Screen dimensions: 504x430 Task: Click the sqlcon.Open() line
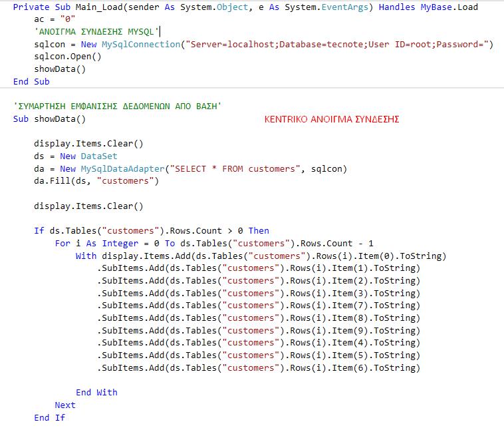[68, 57]
